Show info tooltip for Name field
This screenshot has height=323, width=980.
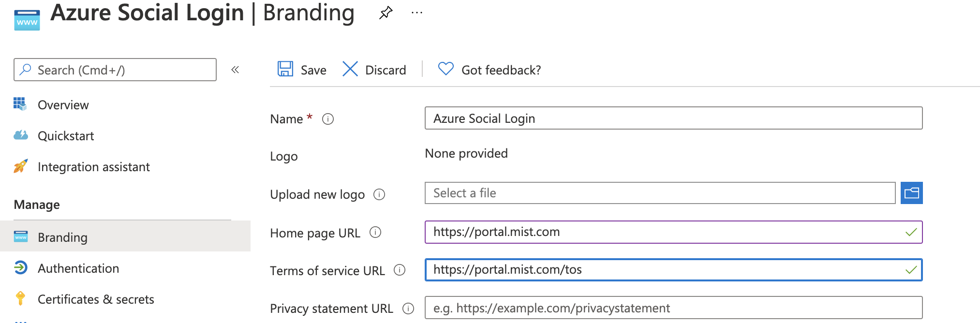coord(328,119)
